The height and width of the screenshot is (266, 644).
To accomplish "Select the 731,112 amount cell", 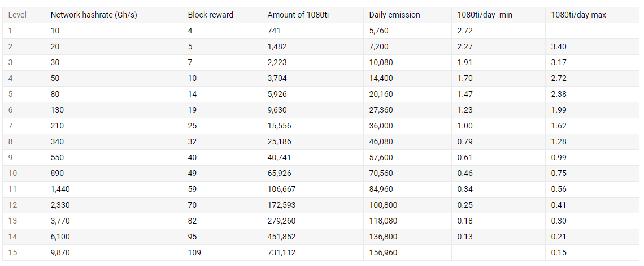I will (312, 253).
